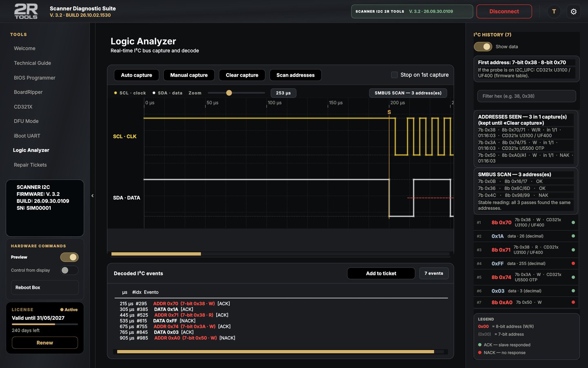Click decoded event ADDR 0x74 row

[x=175, y=327]
